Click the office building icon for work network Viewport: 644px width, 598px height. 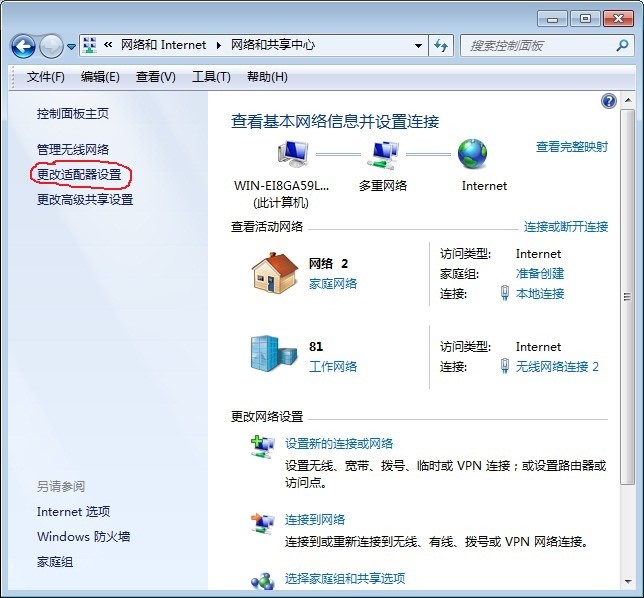tap(273, 354)
